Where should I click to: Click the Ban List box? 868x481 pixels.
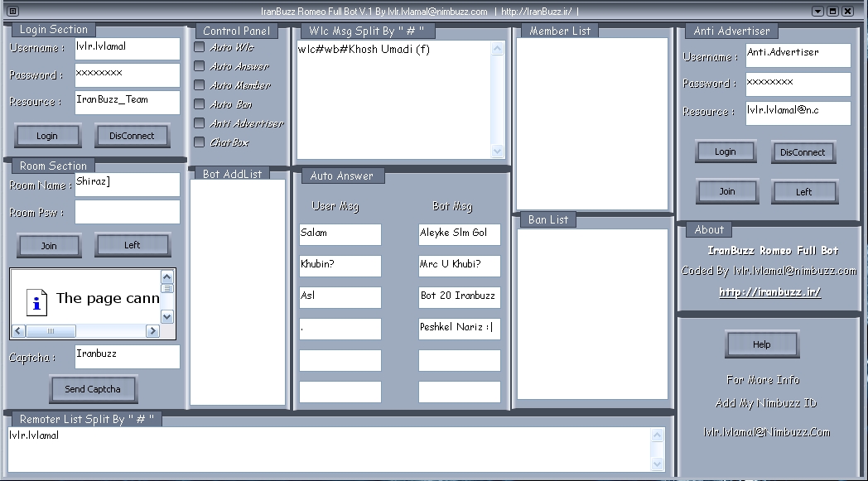click(x=592, y=314)
